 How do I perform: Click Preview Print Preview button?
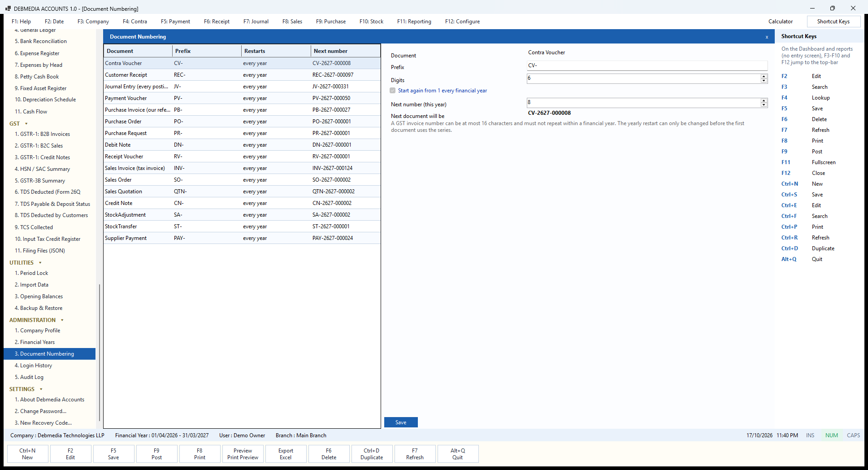(x=243, y=454)
